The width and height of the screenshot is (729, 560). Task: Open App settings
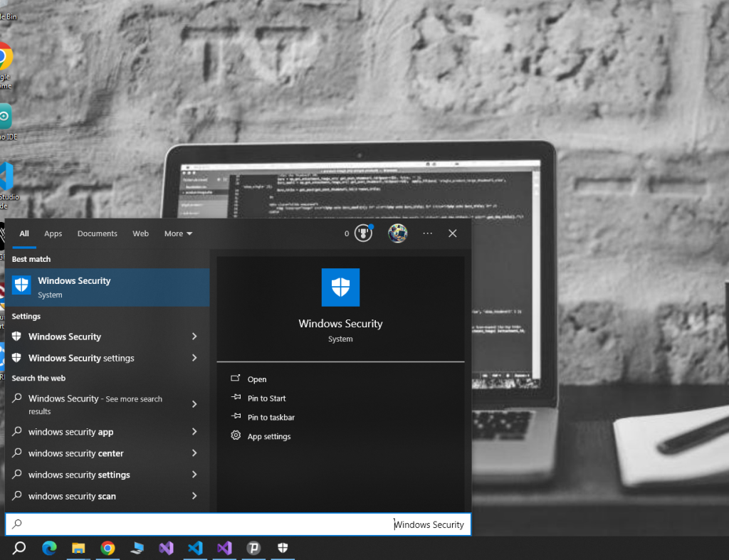pos(268,436)
